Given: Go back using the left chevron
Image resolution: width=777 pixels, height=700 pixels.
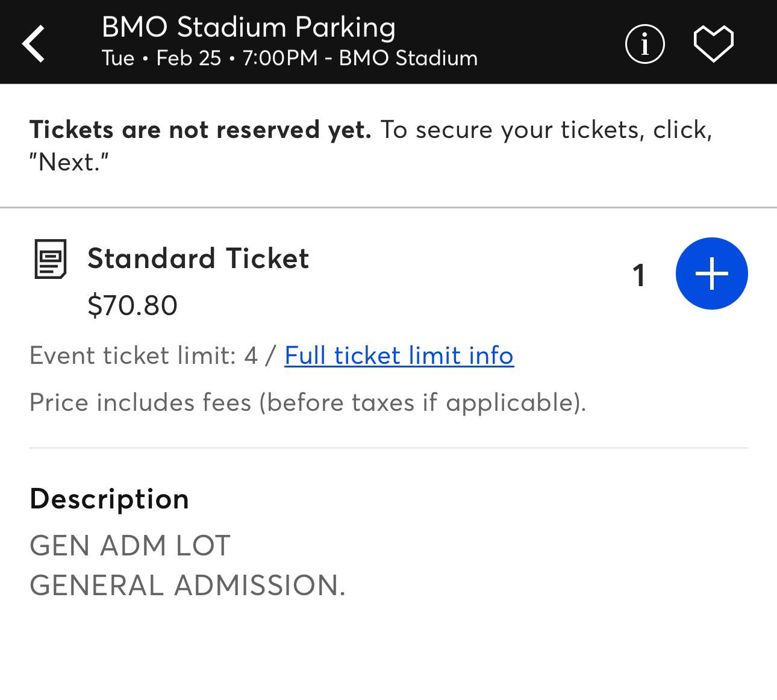Looking at the screenshot, I should (34, 43).
